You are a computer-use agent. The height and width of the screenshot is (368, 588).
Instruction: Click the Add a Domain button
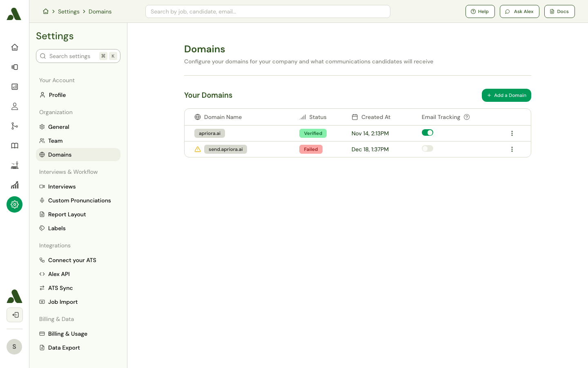(506, 95)
